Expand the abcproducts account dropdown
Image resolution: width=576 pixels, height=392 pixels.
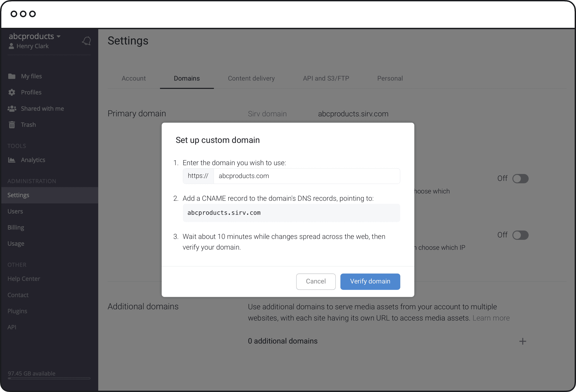(59, 36)
